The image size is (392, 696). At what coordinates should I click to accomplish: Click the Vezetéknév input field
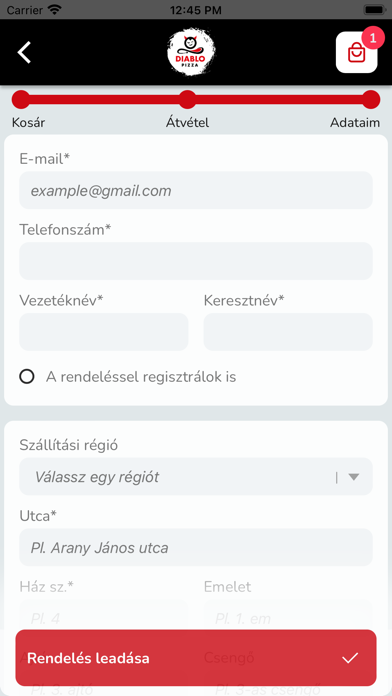103,332
